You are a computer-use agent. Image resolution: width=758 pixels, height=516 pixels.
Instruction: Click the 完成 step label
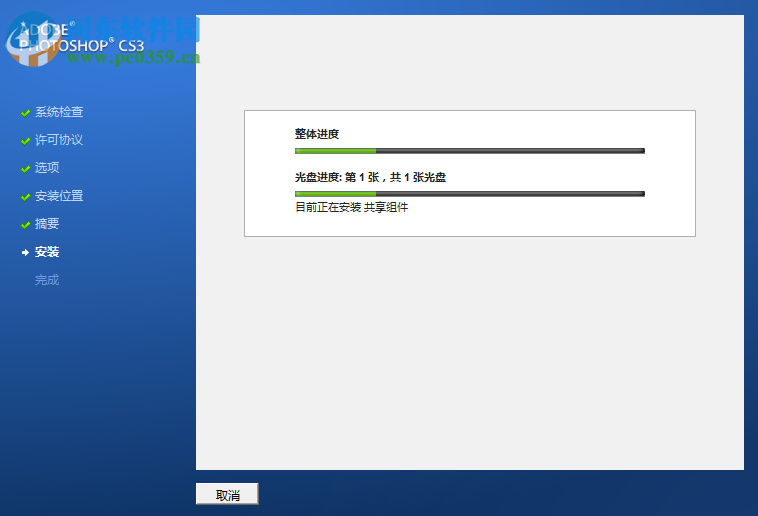click(47, 280)
